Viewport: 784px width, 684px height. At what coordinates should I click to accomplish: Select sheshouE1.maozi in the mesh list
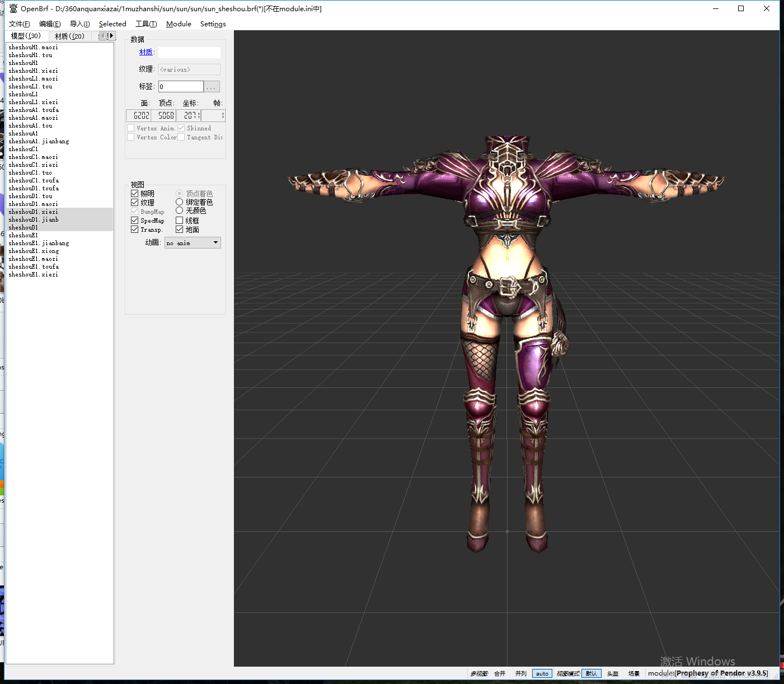59,259
